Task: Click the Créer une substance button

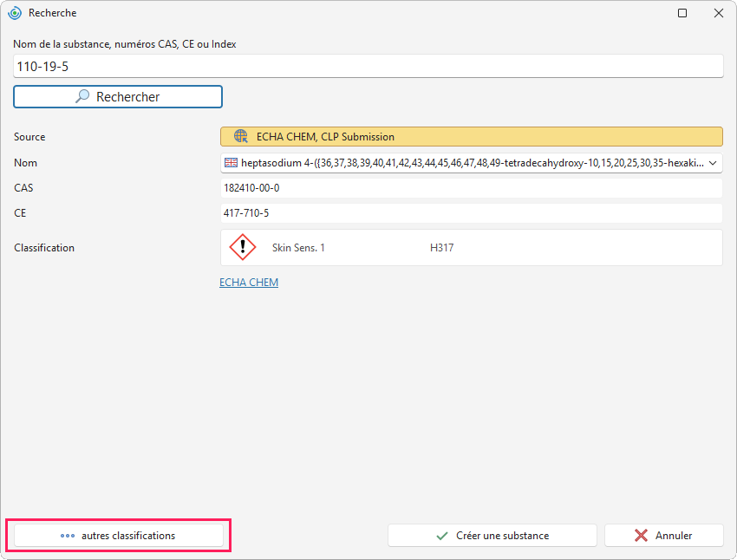Action: coord(492,536)
